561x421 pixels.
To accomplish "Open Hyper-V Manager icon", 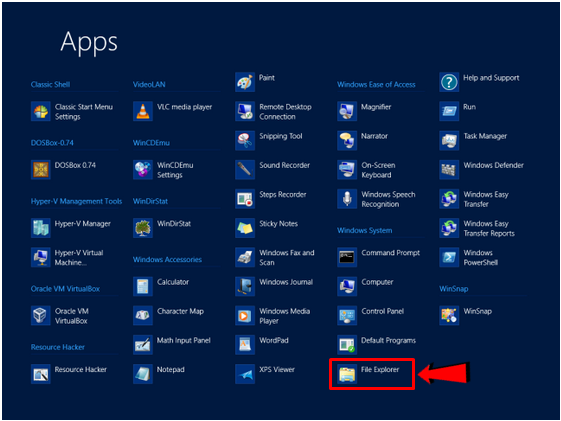I will [x=40, y=228].
